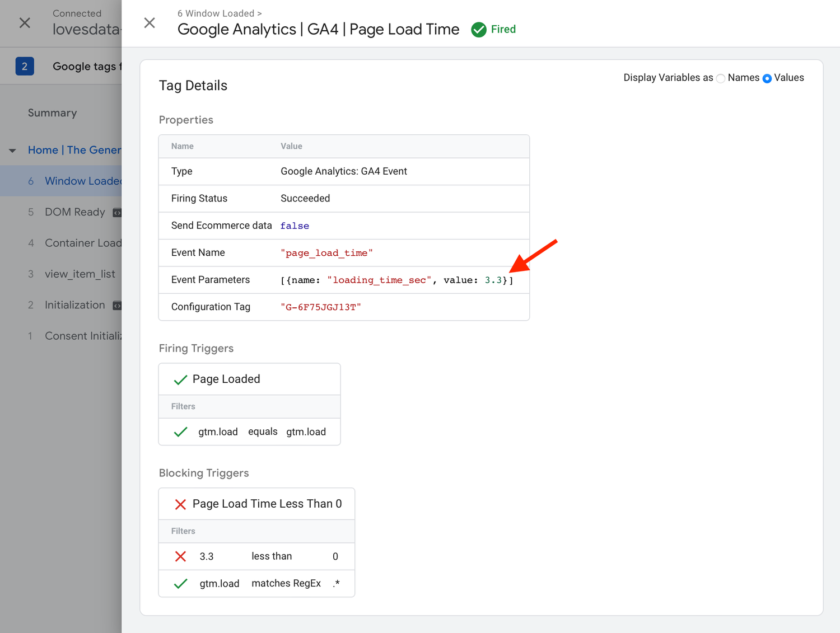The height and width of the screenshot is (633, 840).
Task: Close the Tag Assistant debug sidebar
Action: pos(25,23)
